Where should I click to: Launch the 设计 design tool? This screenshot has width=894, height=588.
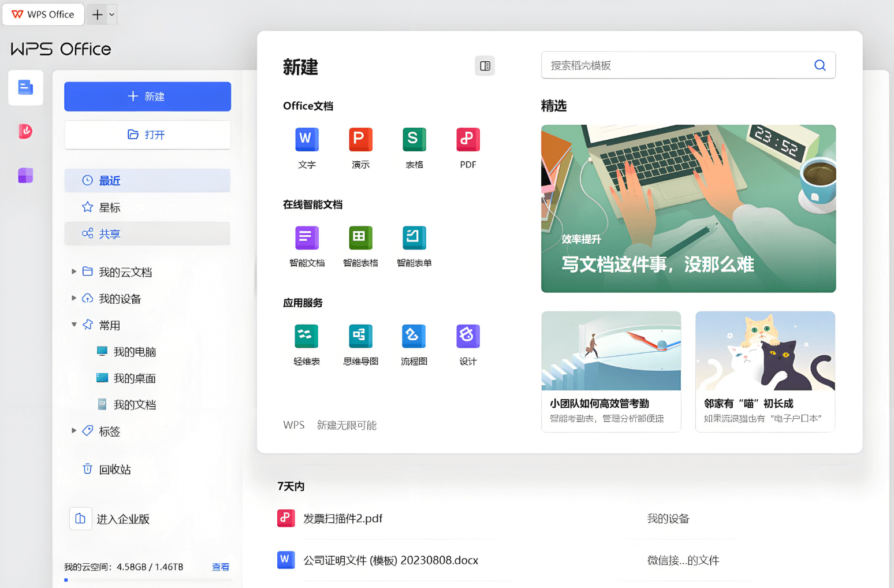[x=467, y=344]
